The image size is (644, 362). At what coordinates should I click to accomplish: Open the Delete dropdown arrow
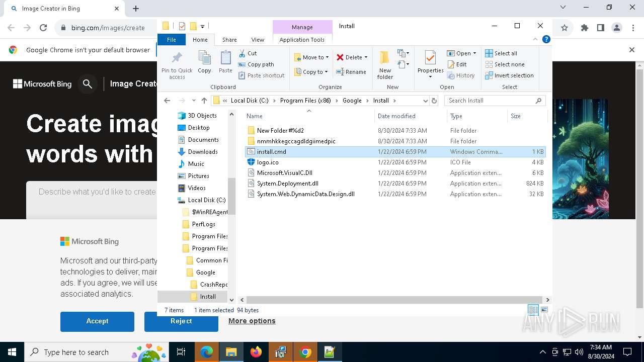click(366, 57)
